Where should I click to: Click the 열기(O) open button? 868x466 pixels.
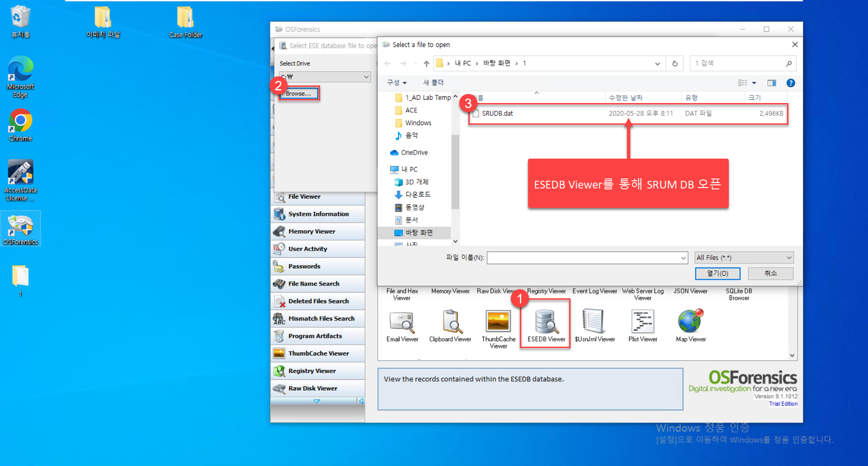(717, 273)
